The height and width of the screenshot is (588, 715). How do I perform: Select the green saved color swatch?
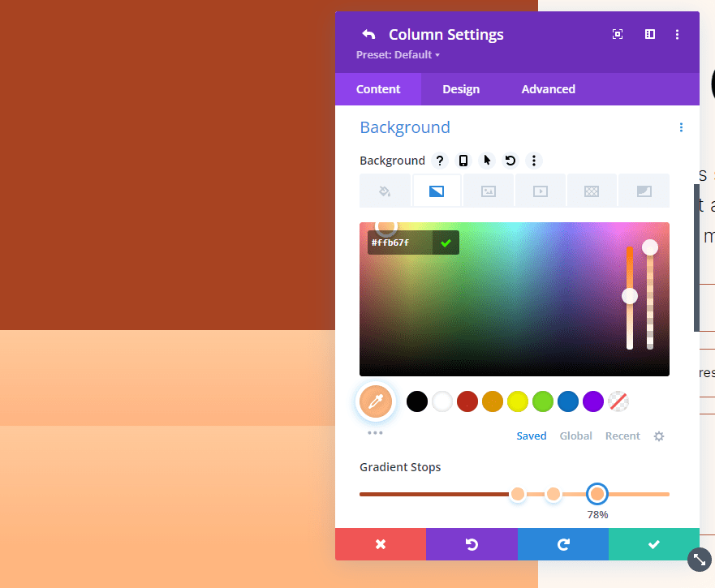click(x=543, y=401)
